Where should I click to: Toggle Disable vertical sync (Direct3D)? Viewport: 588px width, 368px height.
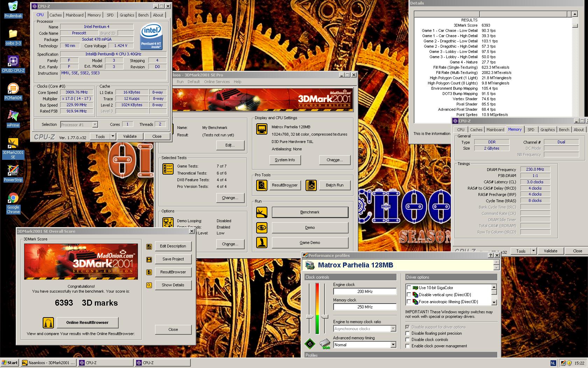409,295
